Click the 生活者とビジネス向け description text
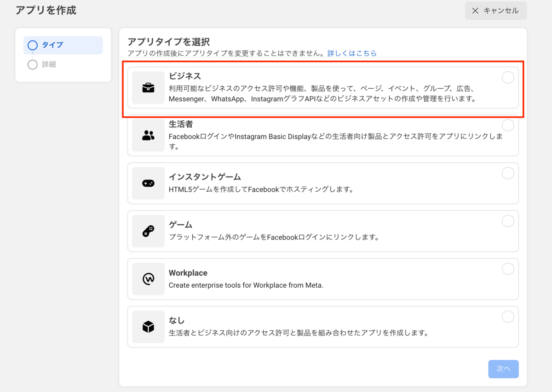The width and height of the screenshot is (552, 392). coord(299,333)
